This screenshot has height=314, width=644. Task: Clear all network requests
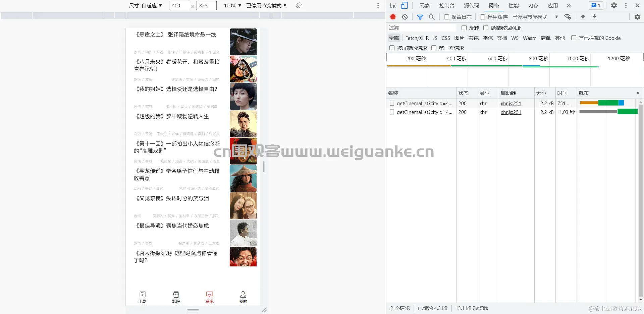click(405, 17)
